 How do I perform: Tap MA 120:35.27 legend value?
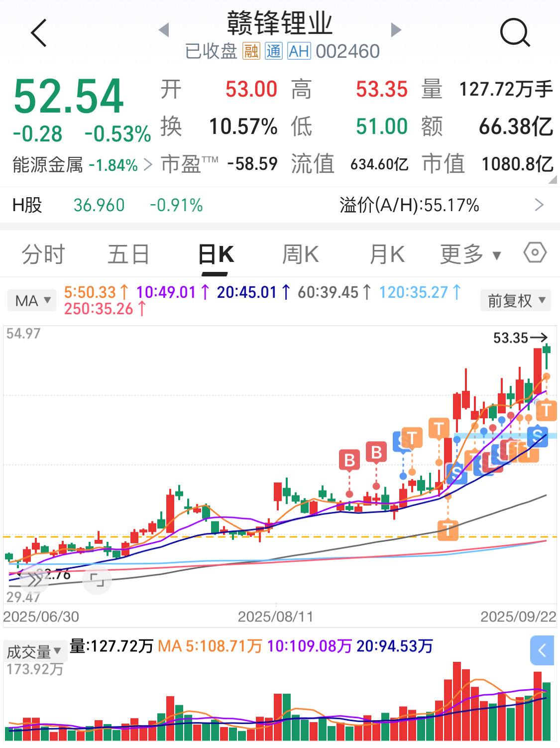[x=420, y=292]
